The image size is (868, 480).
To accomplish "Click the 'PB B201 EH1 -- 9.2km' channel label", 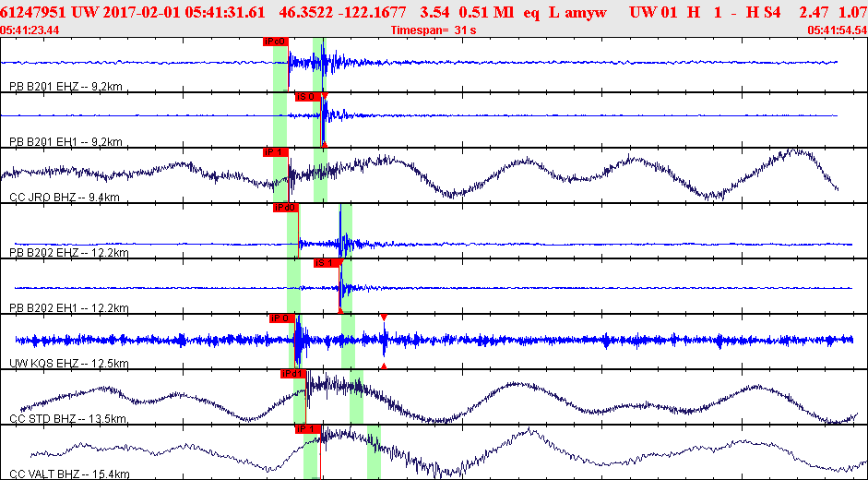I will click(x=65, y=142).
